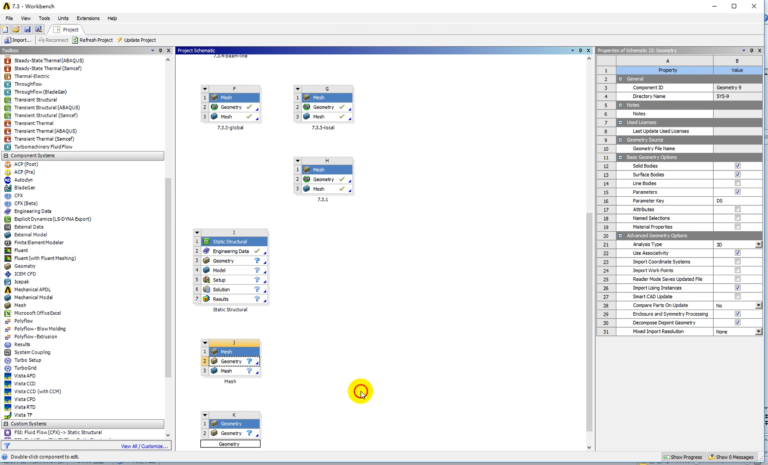Select Geometry cell icon in system F

coord(214,107)
